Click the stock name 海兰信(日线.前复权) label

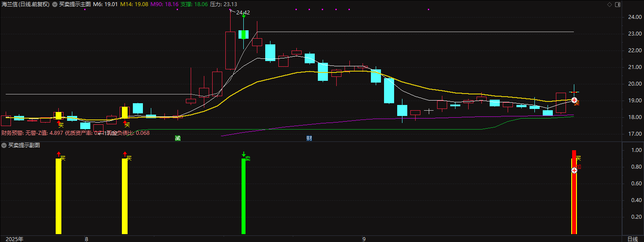[x=25, y=4]
